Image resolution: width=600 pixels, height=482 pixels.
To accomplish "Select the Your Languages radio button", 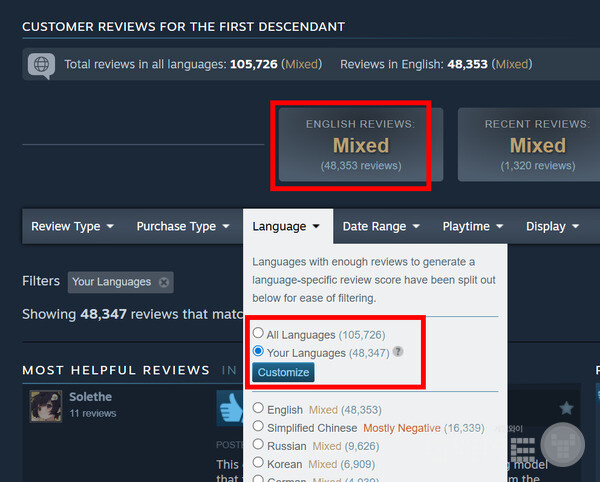I will (259, 352).
